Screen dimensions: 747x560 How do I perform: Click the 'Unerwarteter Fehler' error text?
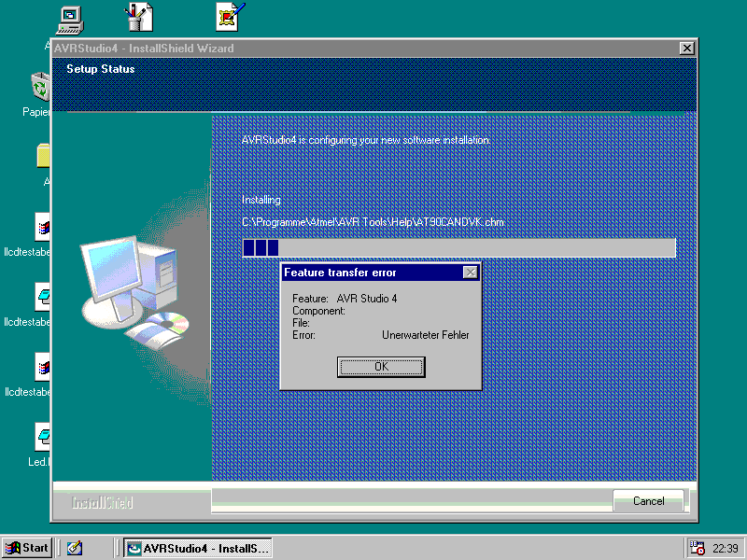426,335
